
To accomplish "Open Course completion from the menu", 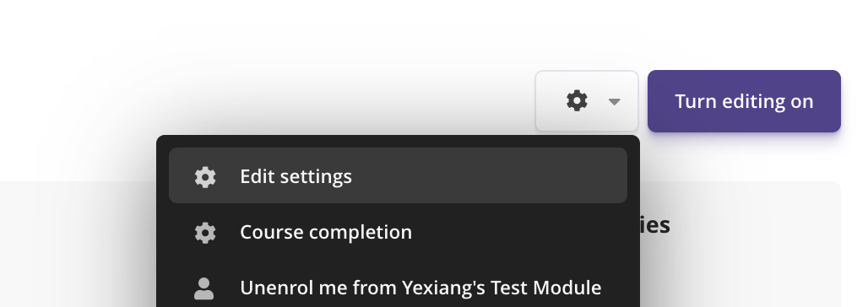I will [398, 232].
